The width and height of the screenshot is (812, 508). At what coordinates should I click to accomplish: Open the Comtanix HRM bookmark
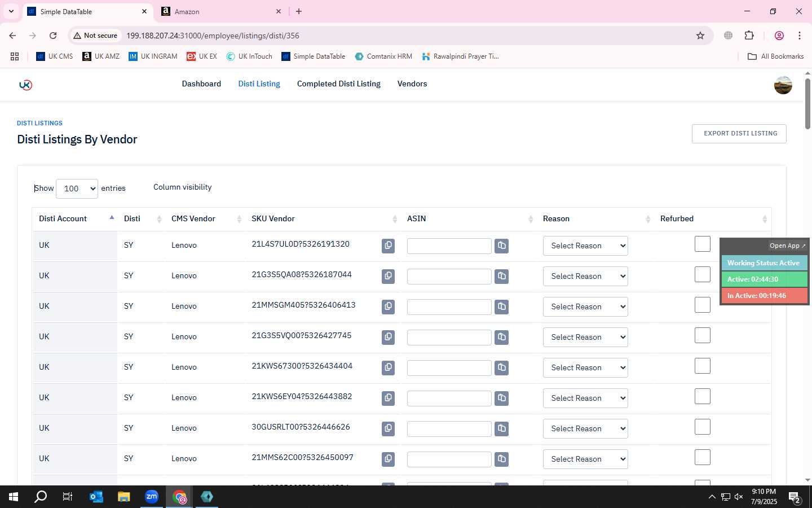click(383, 56)
